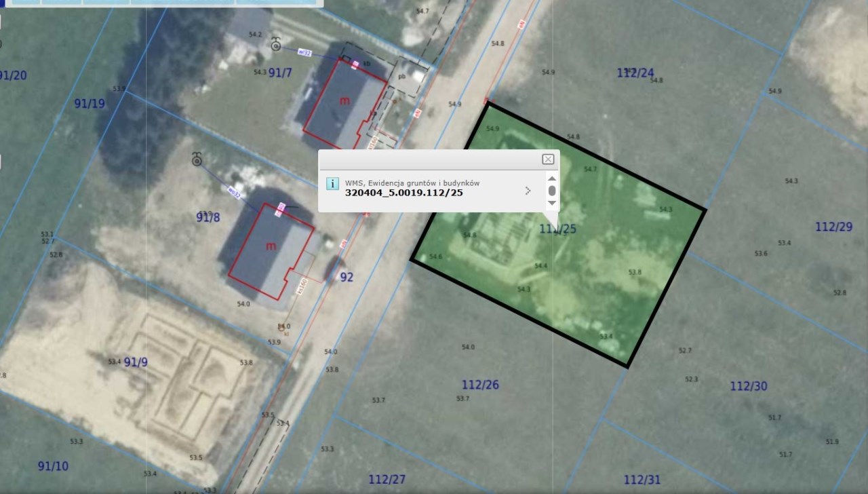868x494 pixels.
Task: Click road parcel label 92
Action: point(347,277)
